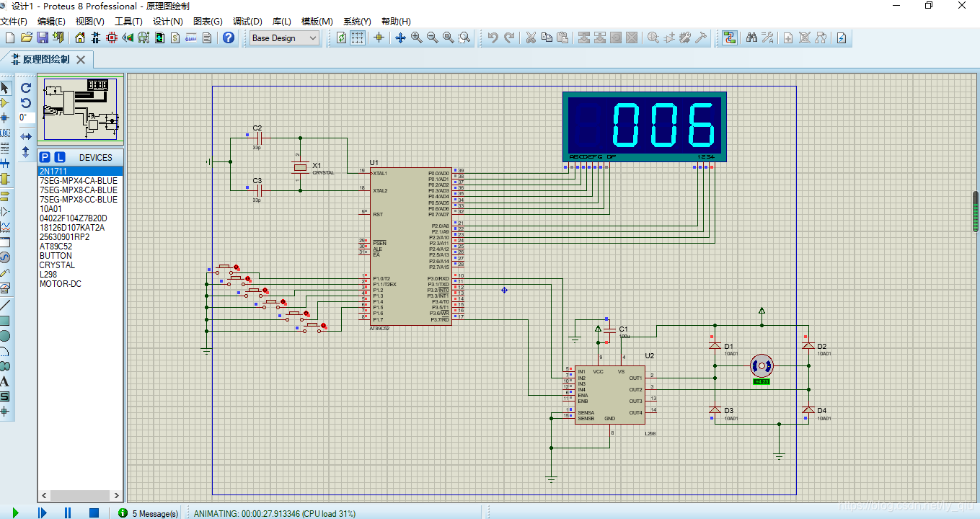Image resolution: width=980 pixels, height=519 pixels.
Task: Click the Zoom In magnifier icon
Action: (x=416, y=37)
